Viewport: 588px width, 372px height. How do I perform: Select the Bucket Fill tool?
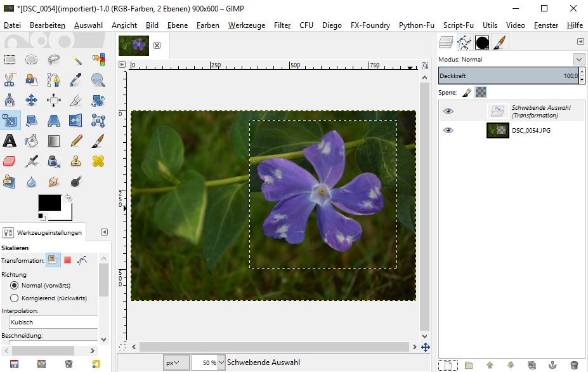click(32, 140)
